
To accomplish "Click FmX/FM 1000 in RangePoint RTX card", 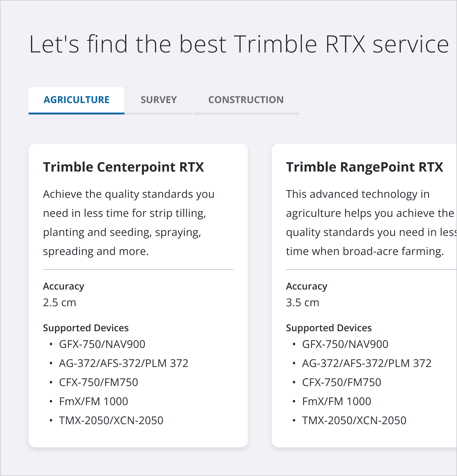I will (x=337, y=402).
